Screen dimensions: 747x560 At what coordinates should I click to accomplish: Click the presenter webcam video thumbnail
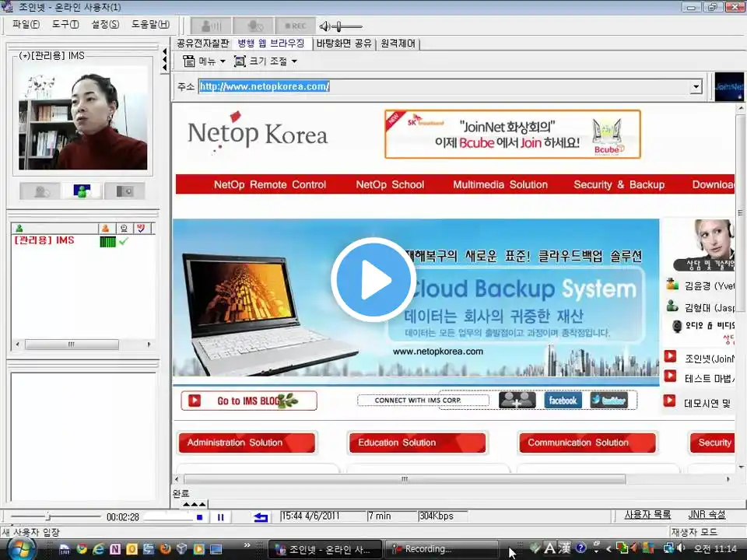pyautogui.click(x=83, y=117)
